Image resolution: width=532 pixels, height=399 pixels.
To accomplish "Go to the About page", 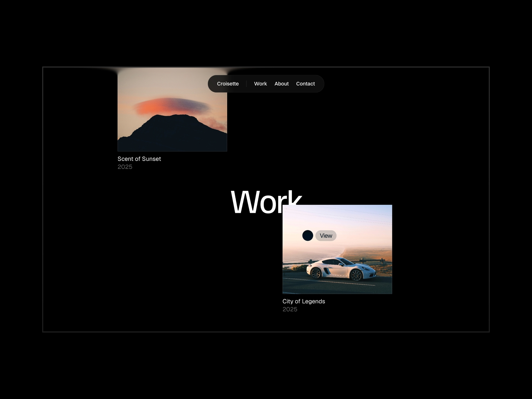I will click(x=281, y=83).
